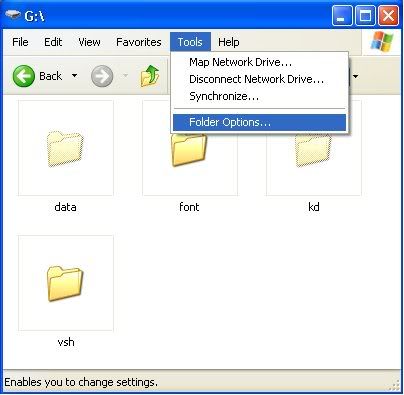
Task: Expand the Back history dropdown arrow
Action: [75, 76]
